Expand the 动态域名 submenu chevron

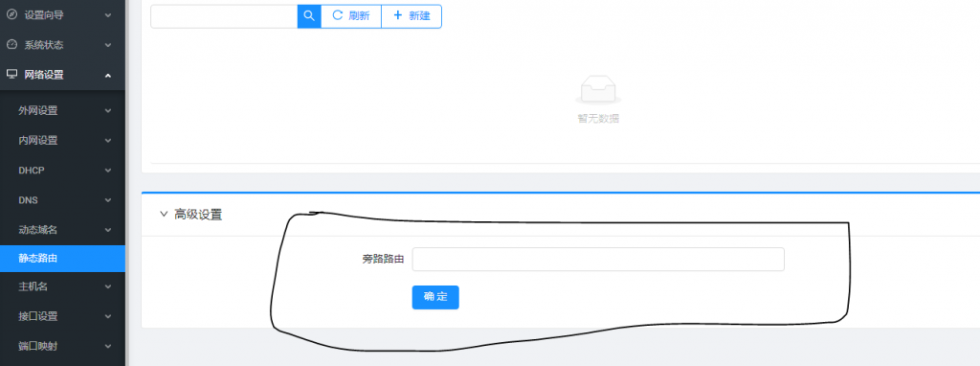108,230
